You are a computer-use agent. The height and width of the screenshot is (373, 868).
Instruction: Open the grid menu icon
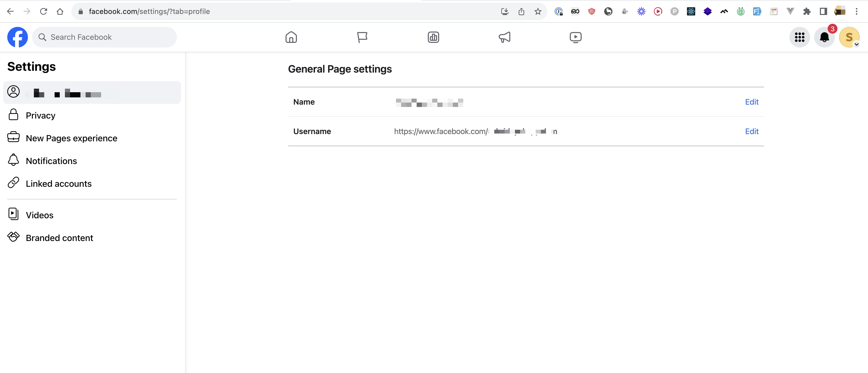point(799,37)
